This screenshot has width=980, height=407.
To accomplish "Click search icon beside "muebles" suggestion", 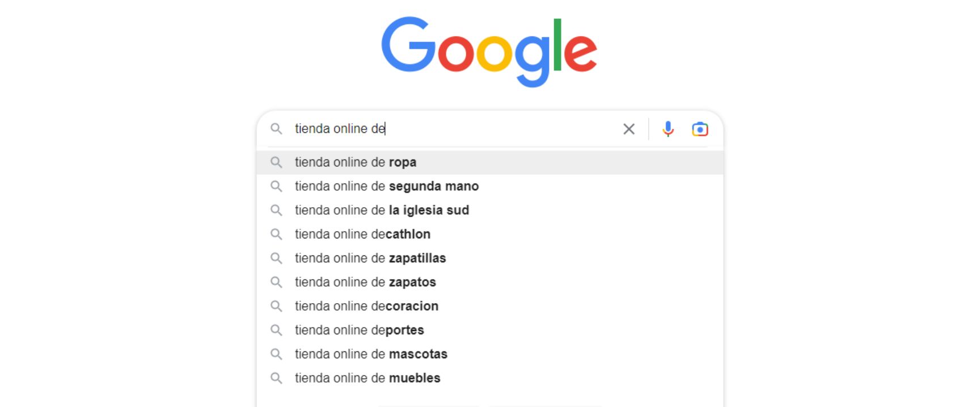I will [276, 378].
